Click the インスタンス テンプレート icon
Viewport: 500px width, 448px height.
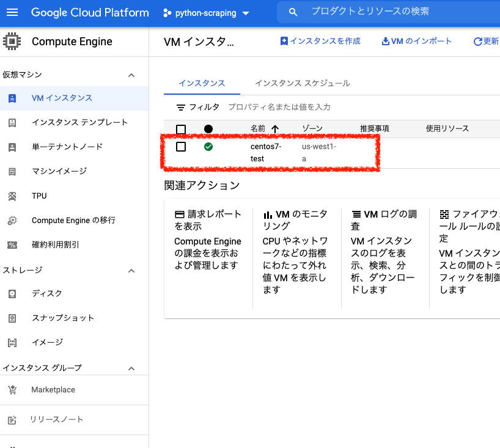click(x=12, y=123)
